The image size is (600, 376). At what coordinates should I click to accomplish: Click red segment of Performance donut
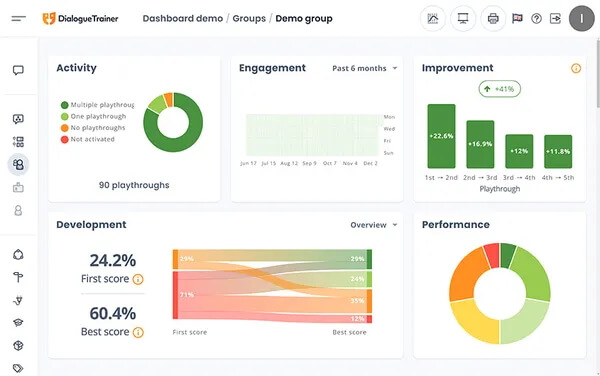pyautogui.click(x=492, y=255)
